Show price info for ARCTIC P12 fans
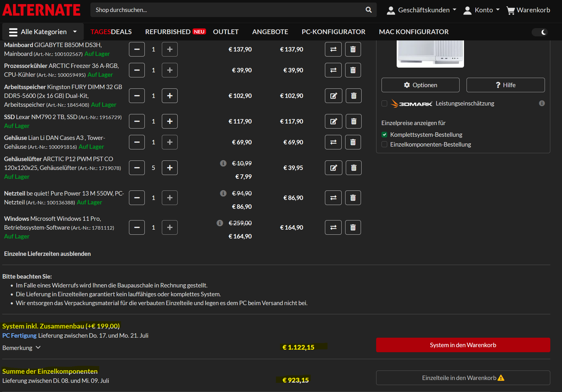Viewport: 562px width, 392px height. pos(223,163)
